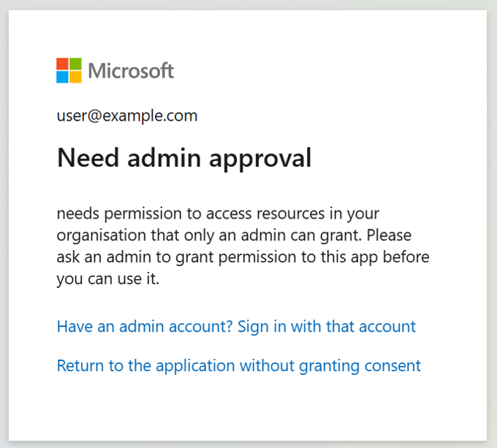Image resolution: width=497 pixels, height=448 pixels.
Task: Click "Sign in with that account" link text
Action: (328, 327)
